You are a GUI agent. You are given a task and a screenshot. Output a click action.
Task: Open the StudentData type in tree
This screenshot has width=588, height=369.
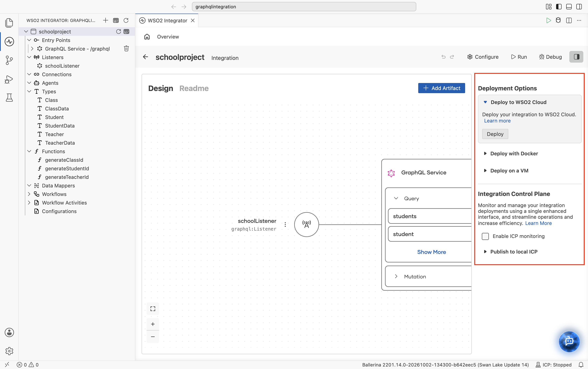pos(60,126)
